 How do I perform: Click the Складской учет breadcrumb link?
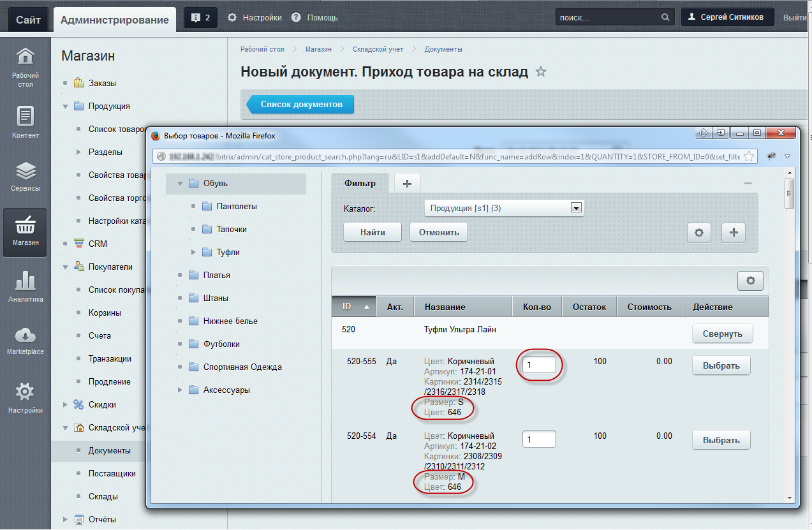pyautogui.click(x=379, y=49)
